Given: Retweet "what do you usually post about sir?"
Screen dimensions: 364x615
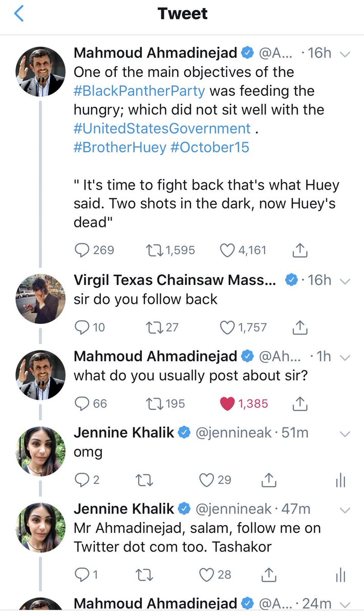Looking at the screenshot, I should tap(153, 403).
